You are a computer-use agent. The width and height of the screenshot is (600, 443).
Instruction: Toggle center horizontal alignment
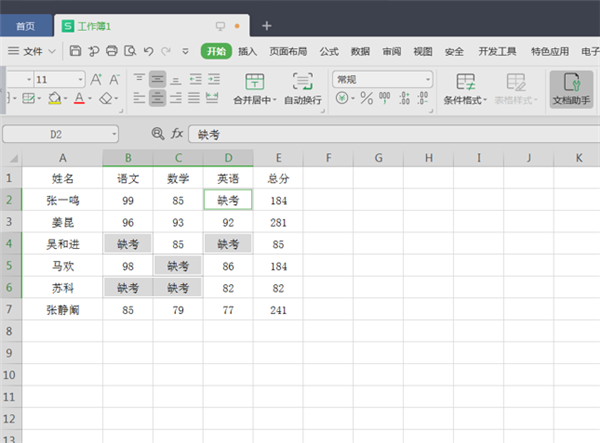158,98
